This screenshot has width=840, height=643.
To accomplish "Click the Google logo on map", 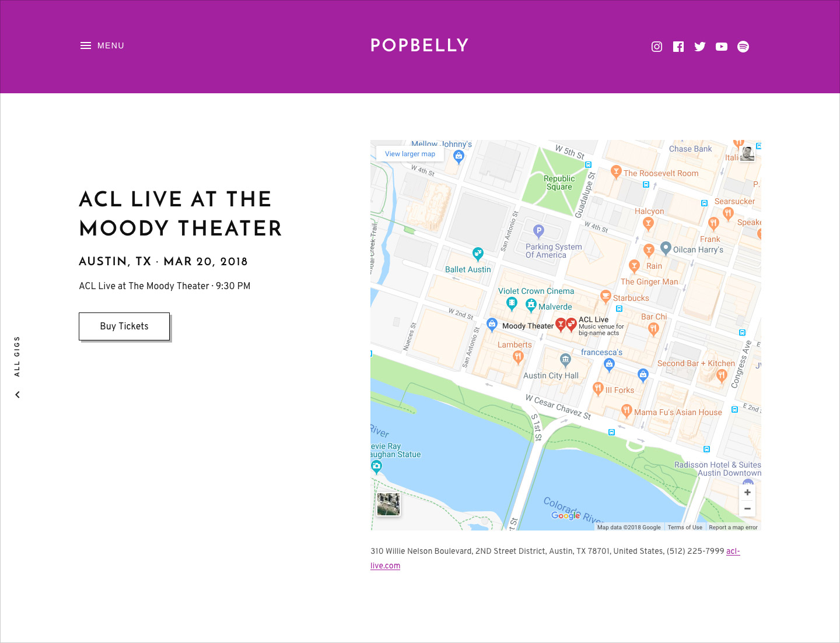I will click(x=566, y=516).
